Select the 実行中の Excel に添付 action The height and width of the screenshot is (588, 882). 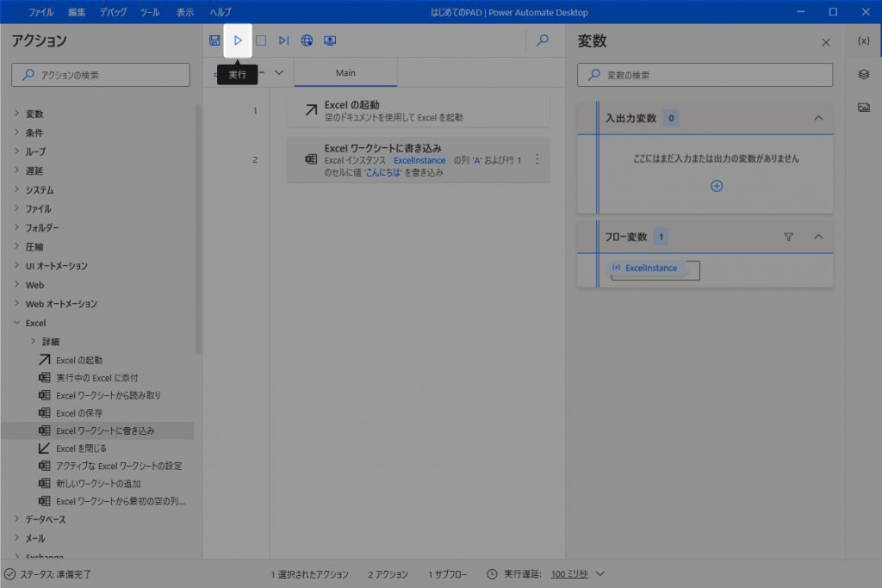[96, 378]
